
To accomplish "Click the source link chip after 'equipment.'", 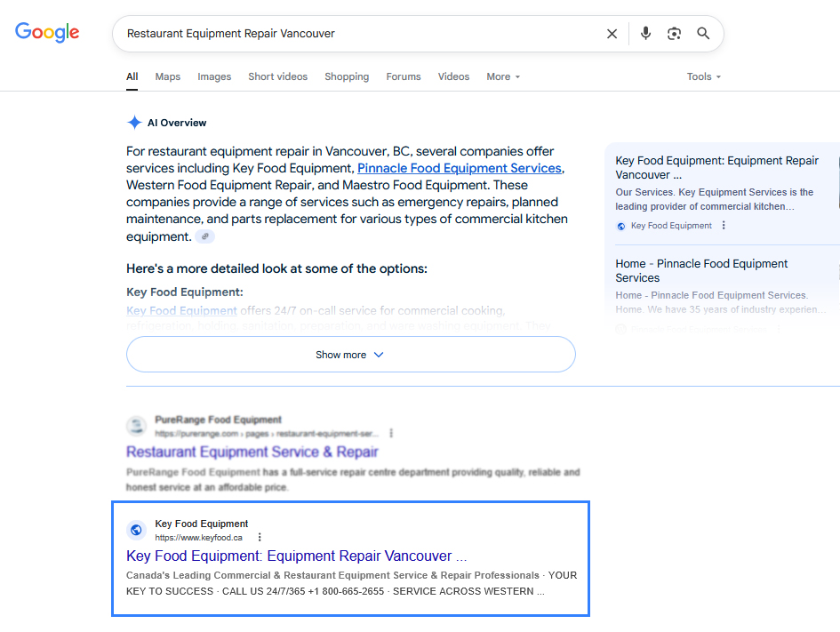I will (x=204, y=236).
